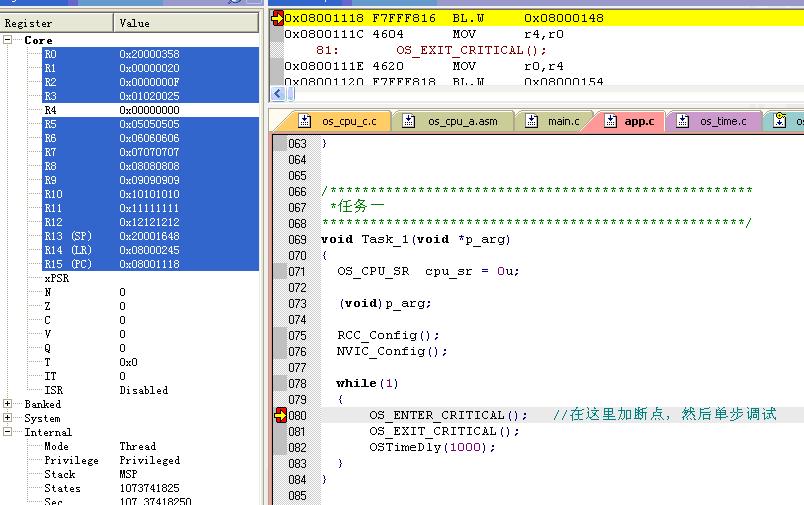
Task: Select the R14 (LR) register row
Action: 150,250
